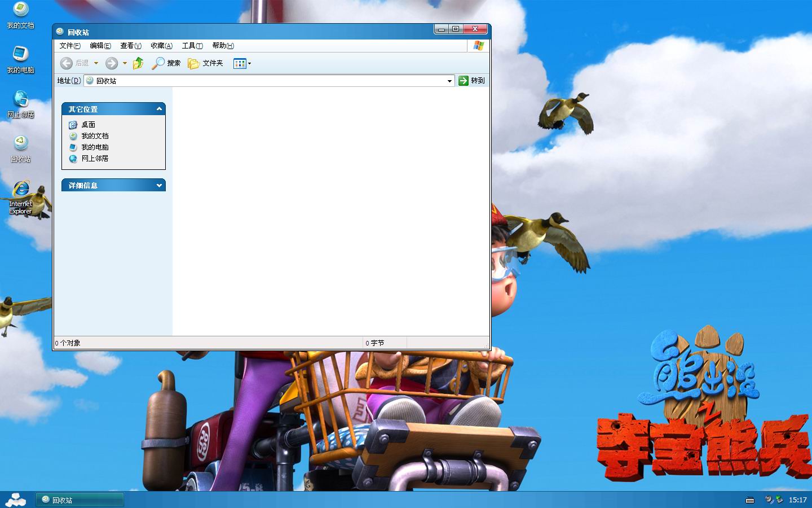Click the keyboard icon in system tray
This screenshot has height=508, width=812.
(x=750, y=500)
